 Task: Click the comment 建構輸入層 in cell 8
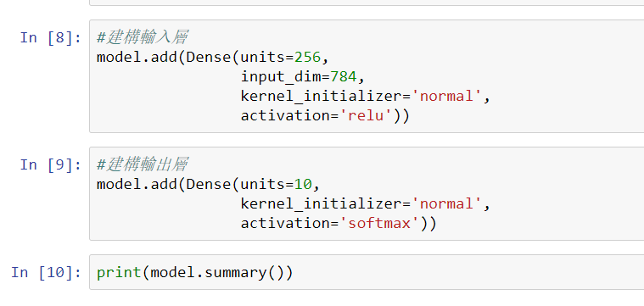(143, 38)
